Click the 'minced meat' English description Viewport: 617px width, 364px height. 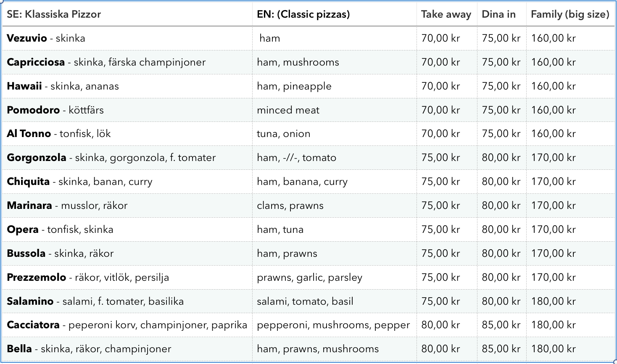[x=288, y=110]
